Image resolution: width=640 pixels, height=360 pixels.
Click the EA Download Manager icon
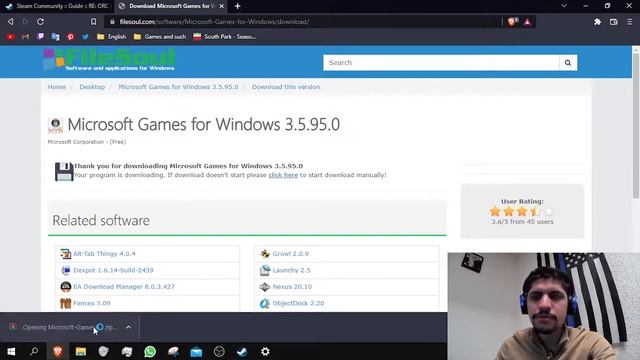pyautogui.click(x=66, y=287)
